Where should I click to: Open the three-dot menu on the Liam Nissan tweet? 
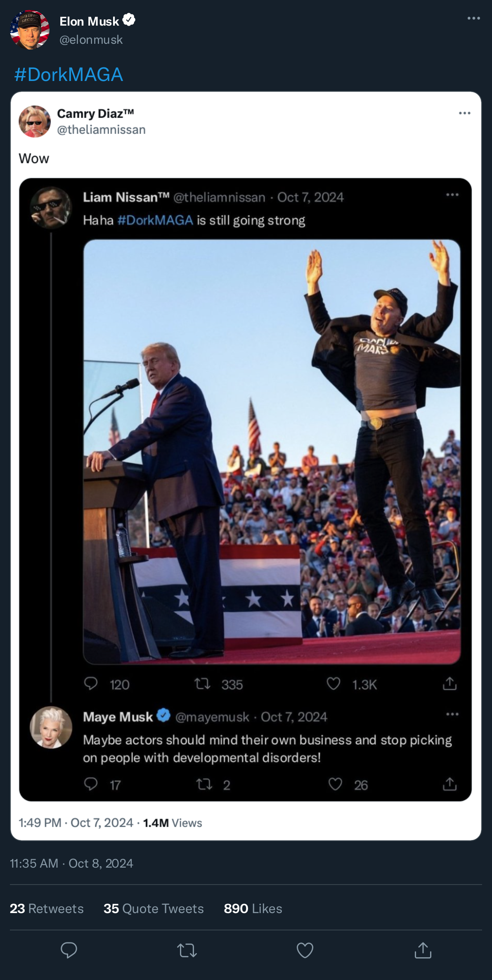point(452,195)
